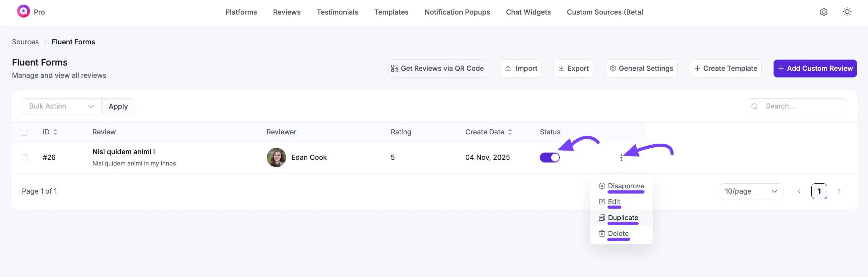868x277 pixels.
Task: Go to previous page arrow
Action: (x=799, y=191)
